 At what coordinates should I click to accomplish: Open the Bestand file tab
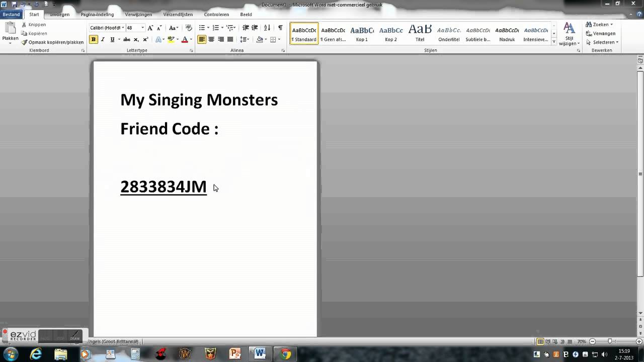click(x=11, y=15)
